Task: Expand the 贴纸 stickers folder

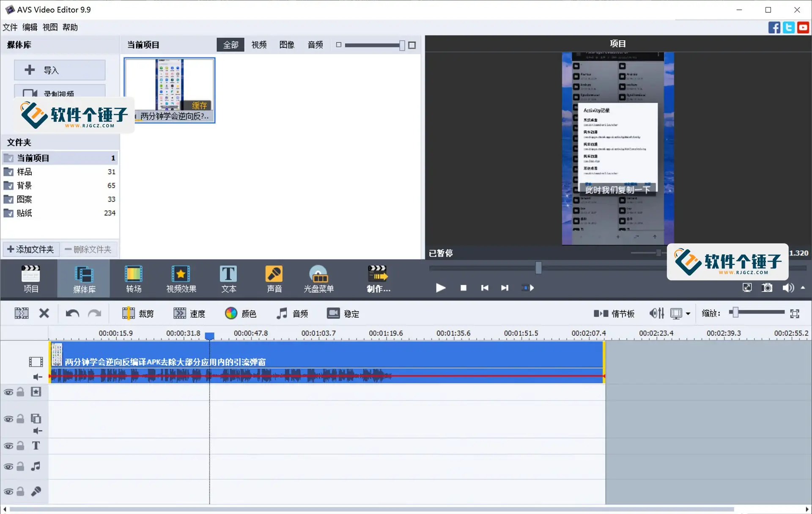Action: tap(24, 213)
